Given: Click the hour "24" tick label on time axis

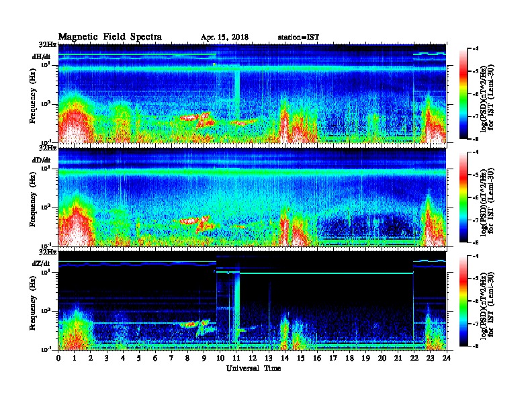Looking at the screenshot, I should click(447, 359).
